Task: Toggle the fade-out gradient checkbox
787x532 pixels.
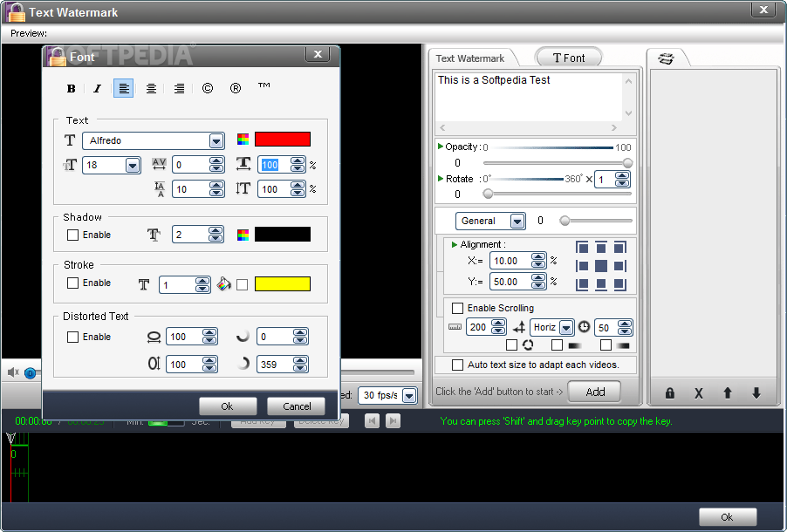Action: 606,344
